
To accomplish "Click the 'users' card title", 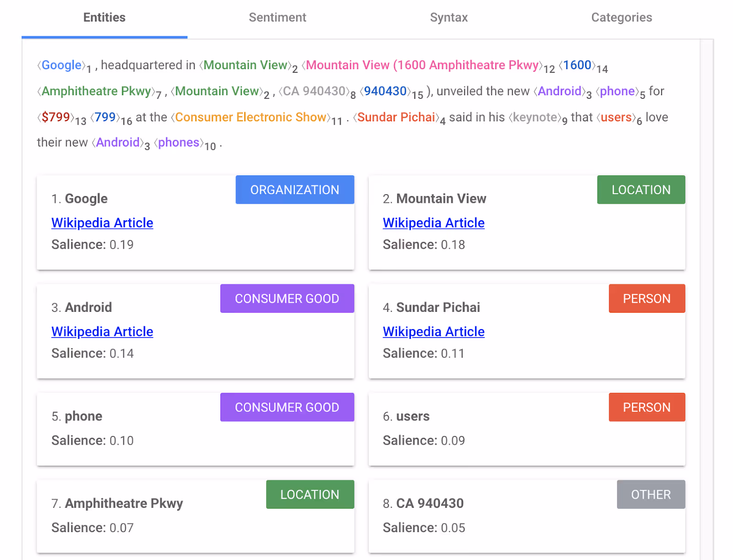I will [413, 416].
